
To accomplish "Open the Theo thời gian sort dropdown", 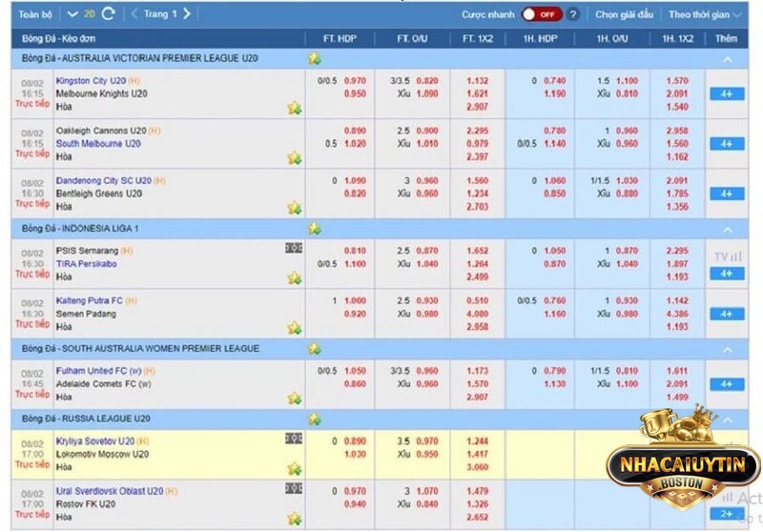I will tap(704, 14).
